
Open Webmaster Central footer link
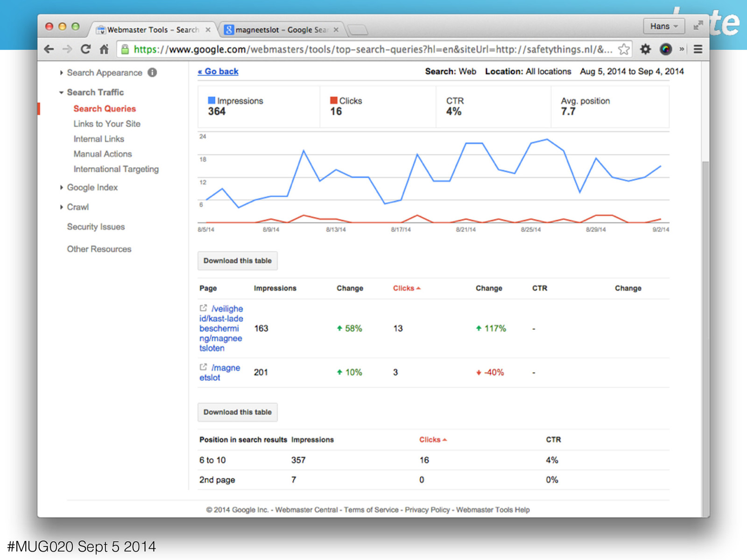(306, 510)
